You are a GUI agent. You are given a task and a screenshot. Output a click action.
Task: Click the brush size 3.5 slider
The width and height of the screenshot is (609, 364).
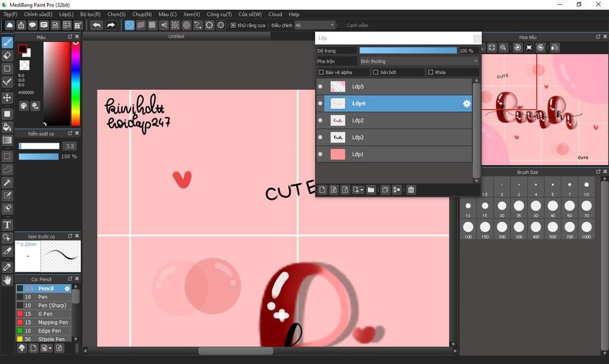pos(39,146)
